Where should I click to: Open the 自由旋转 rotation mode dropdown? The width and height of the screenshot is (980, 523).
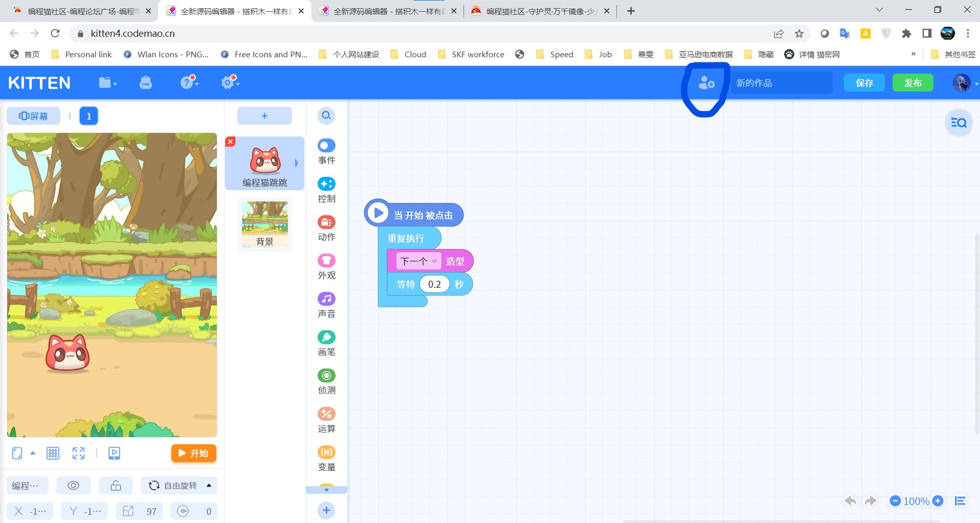[179, 485]
